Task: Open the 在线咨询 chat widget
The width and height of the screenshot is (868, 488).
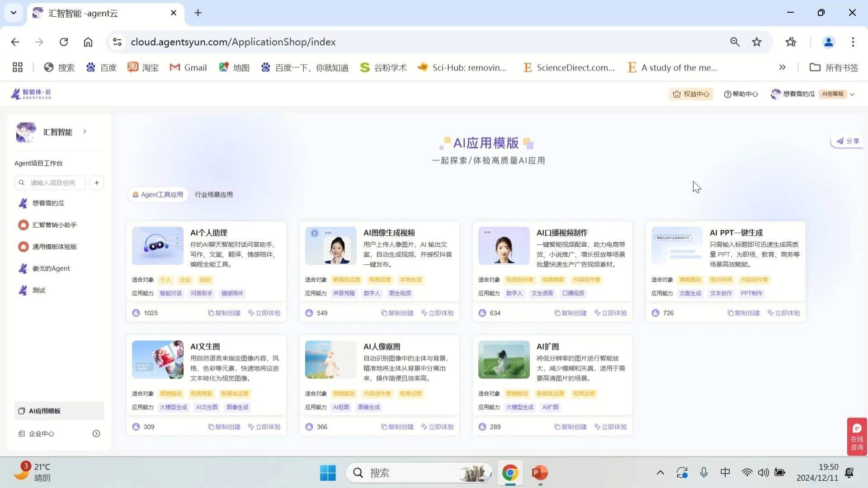Action: [x=856, y=436]
